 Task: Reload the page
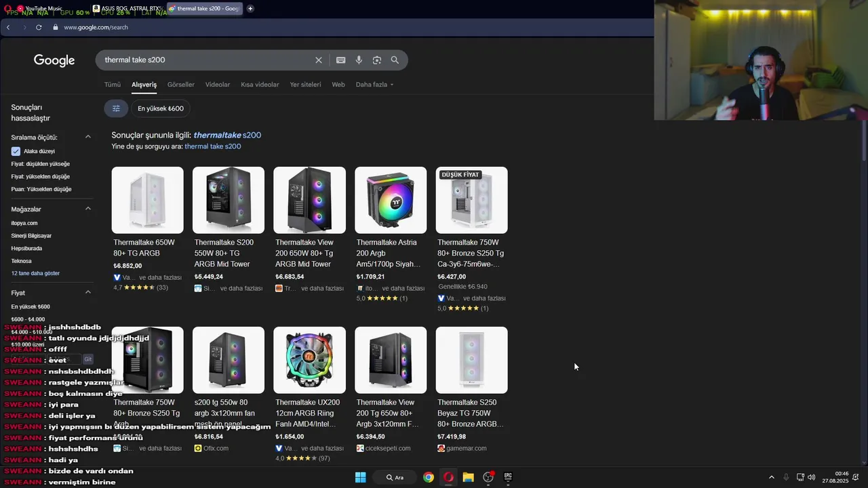[x=39, y=27]
